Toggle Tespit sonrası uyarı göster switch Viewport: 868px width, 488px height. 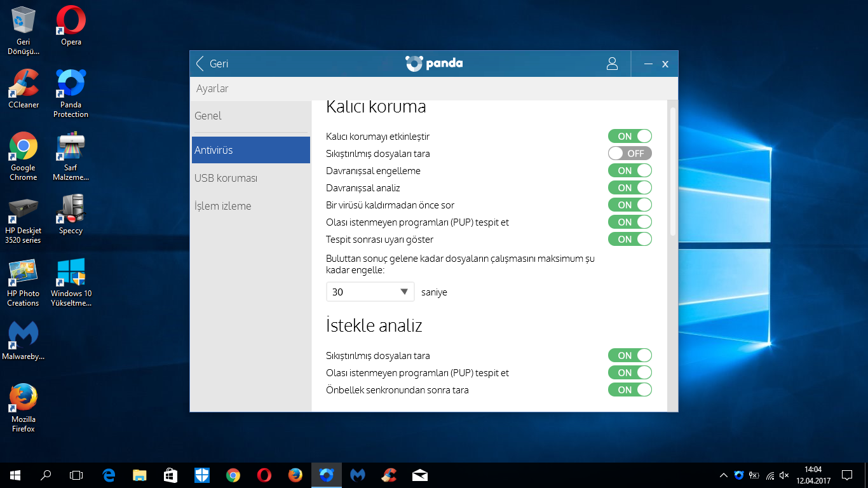click(x=630, y=239)
